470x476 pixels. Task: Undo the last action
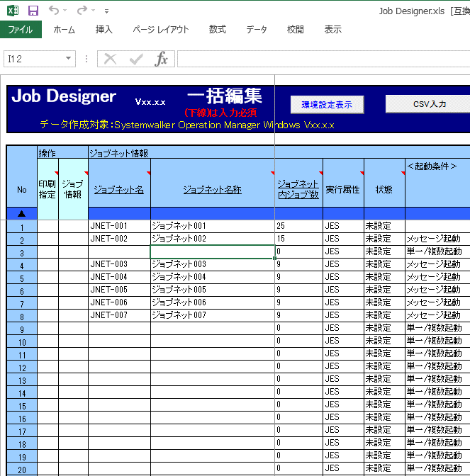point(53,11)
